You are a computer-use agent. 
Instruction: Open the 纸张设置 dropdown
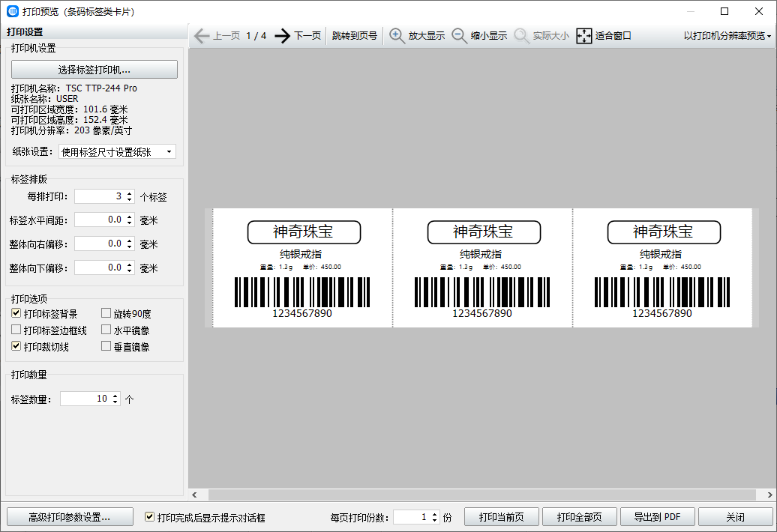tap(117, 152)
